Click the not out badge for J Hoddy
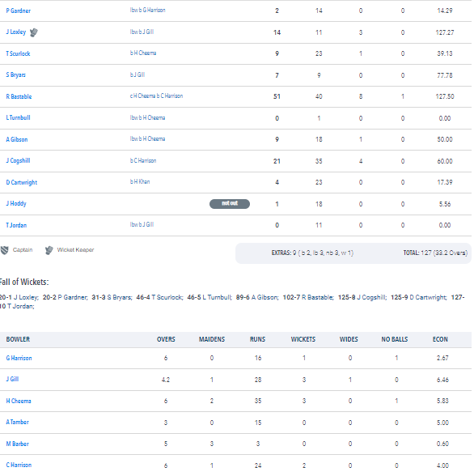 pos(230,204)
